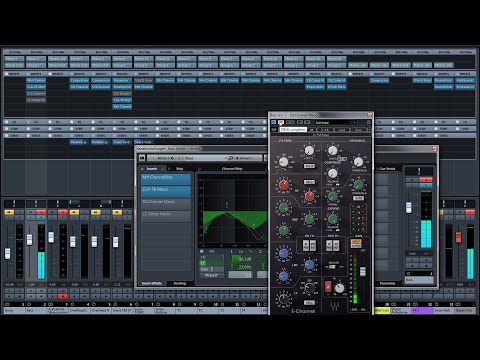Click the green gate threshold knob on E-Channel

[359, 184]
